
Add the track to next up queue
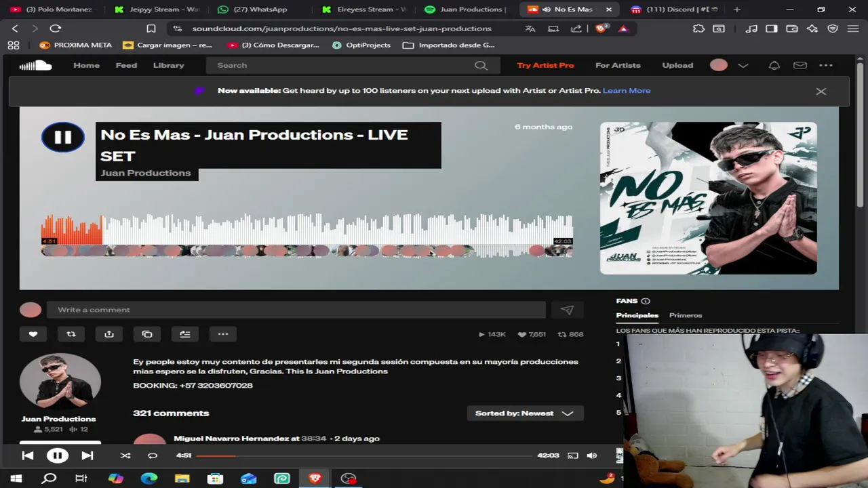tap(184, 334)
